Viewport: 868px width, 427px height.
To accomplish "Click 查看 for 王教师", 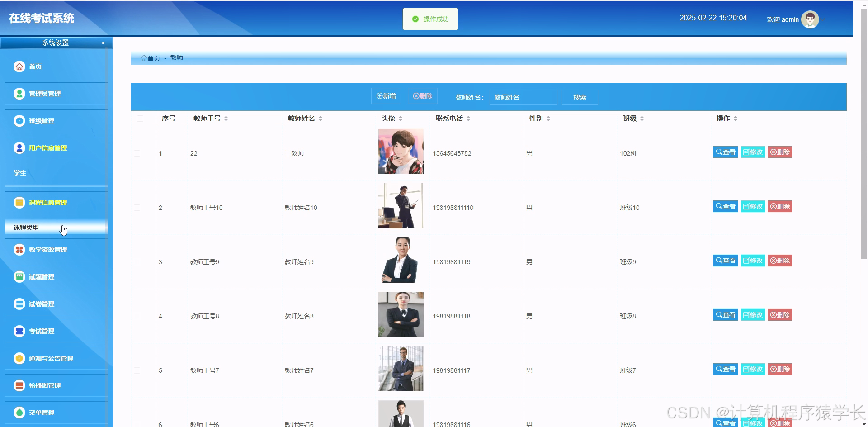I will click(x=726, y=152).
